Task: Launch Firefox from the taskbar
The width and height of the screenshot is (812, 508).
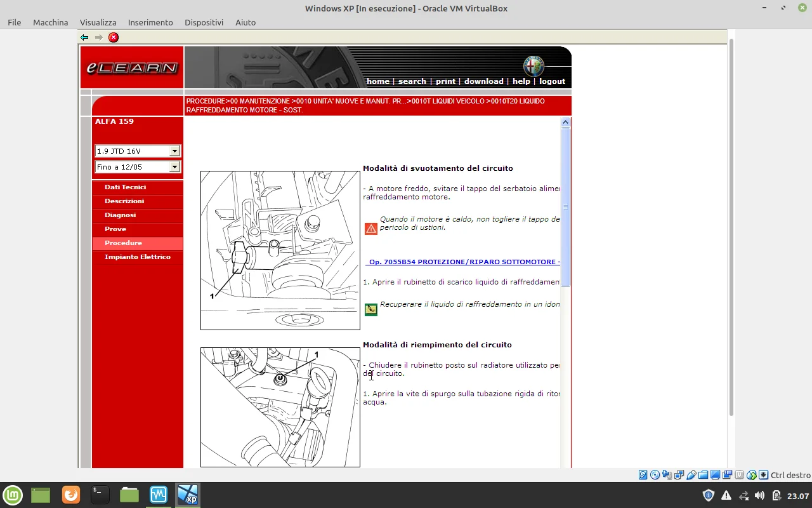Action: pos(71,495)
